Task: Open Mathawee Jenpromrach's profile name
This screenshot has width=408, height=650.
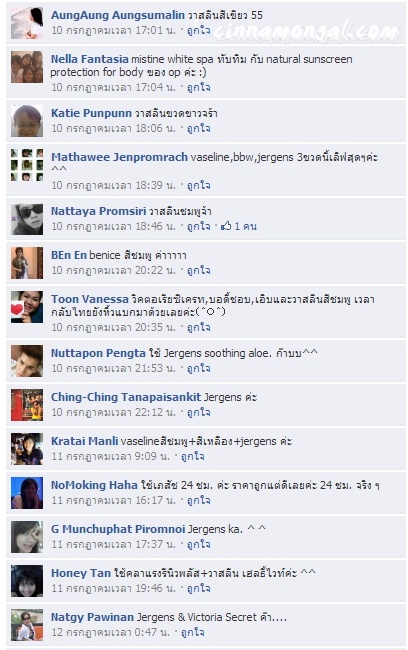Action: click(119, 157)
